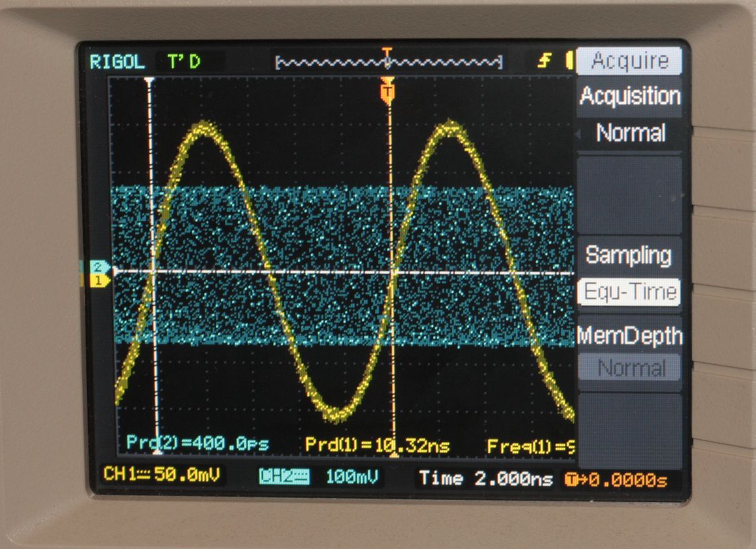The height and width of the screenshot is (549, 756).
Task: Click the rising edge trigger icon
Action: 545,61
